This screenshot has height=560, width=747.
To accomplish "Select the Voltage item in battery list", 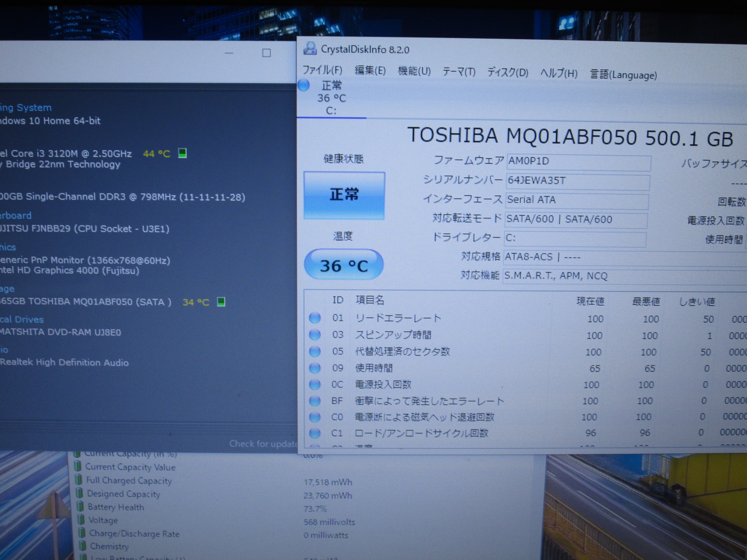I will (103, 520).
